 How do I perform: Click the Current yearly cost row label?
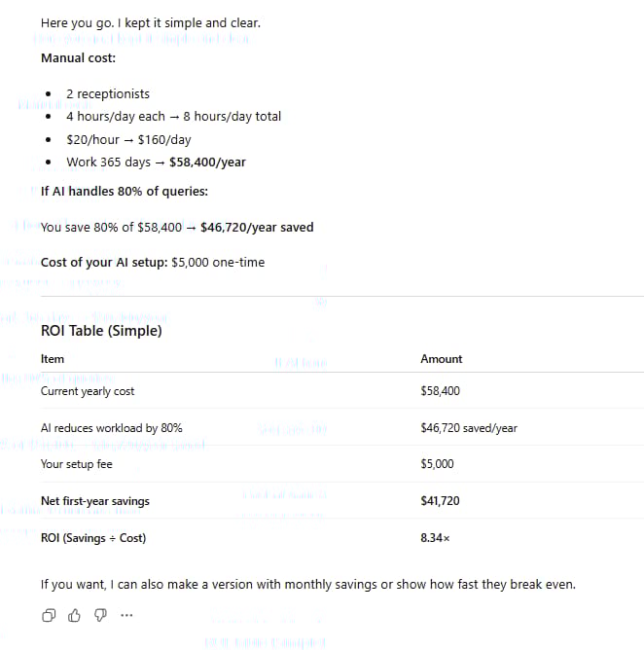tap(88, 391)
